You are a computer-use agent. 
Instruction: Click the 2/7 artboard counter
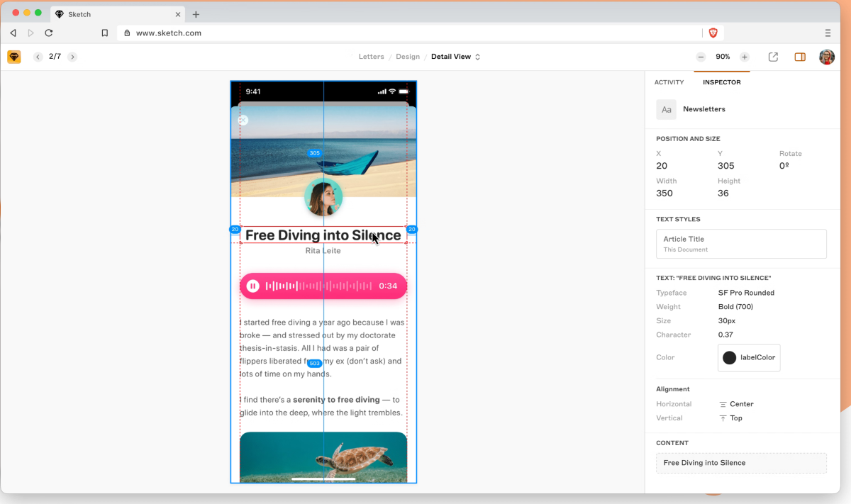(55, 57)
